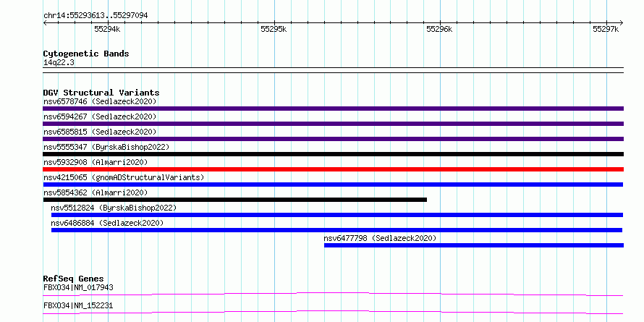
Task: Select the magenta track for FBXO34|NM_152231
Action: point(333,312)
